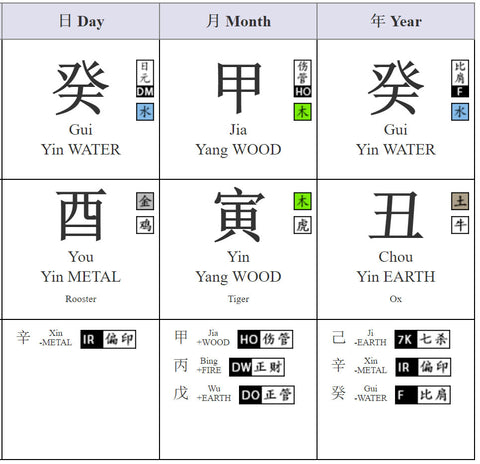Click the 7K Seven Killings badge
Image resolution: width=480 pixels, height=464 pixels.
tap(422, 339)
